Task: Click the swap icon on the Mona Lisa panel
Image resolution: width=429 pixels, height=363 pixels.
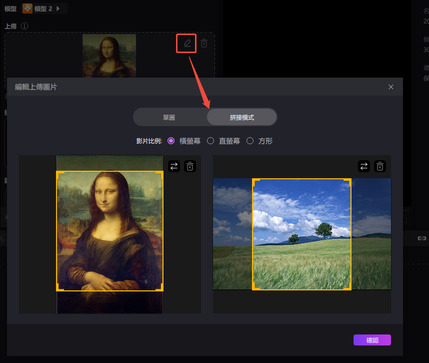Action: (174, 166)
